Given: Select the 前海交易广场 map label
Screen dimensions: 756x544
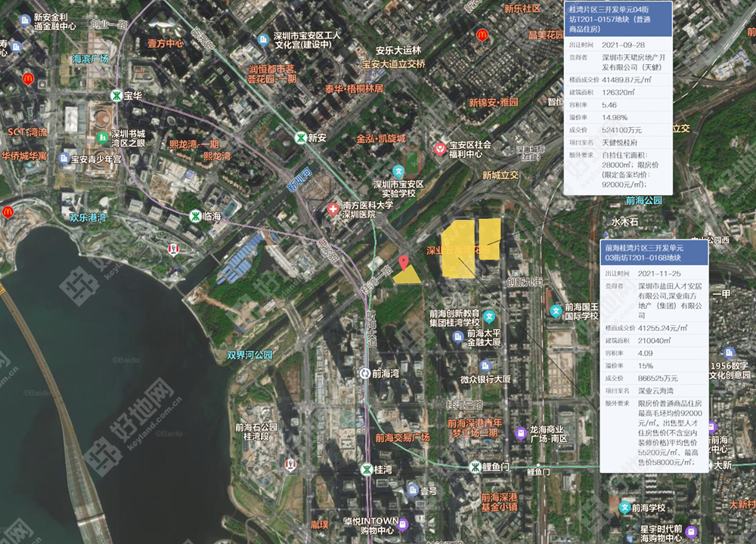Looking at the screenshot, I should 403,437.
